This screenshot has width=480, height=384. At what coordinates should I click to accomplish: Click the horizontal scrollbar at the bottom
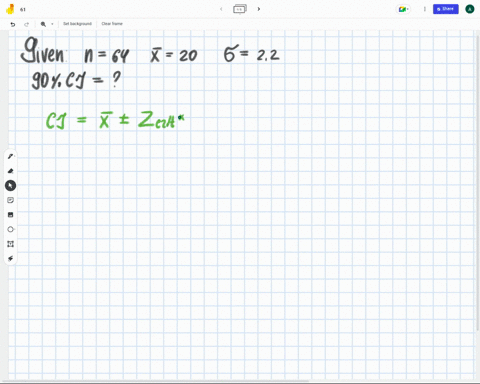click(x=155, y=381)
